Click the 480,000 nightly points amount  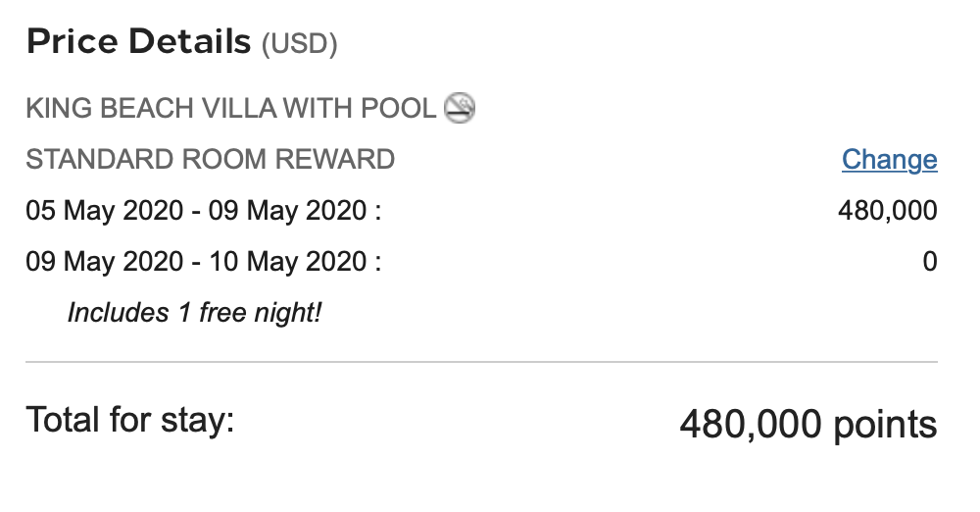click(x=888, y=211)
